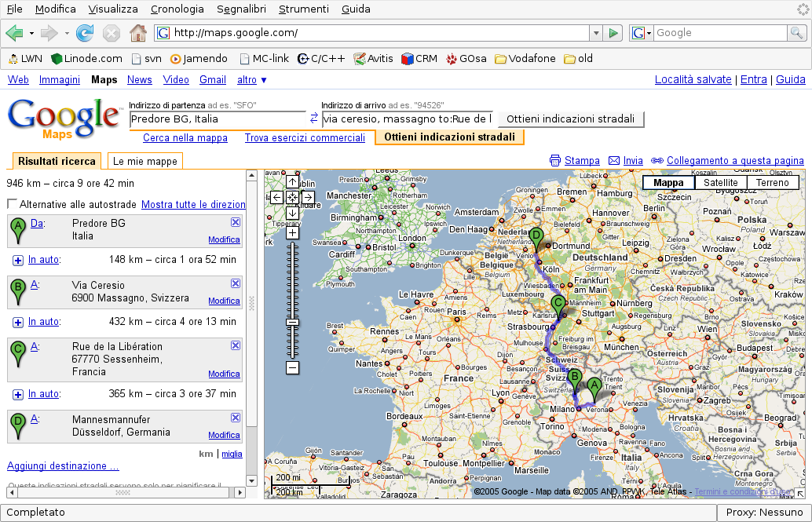
Task: Switch map view to Terreno
Action: pyautogui.click(x=772, y=183)
